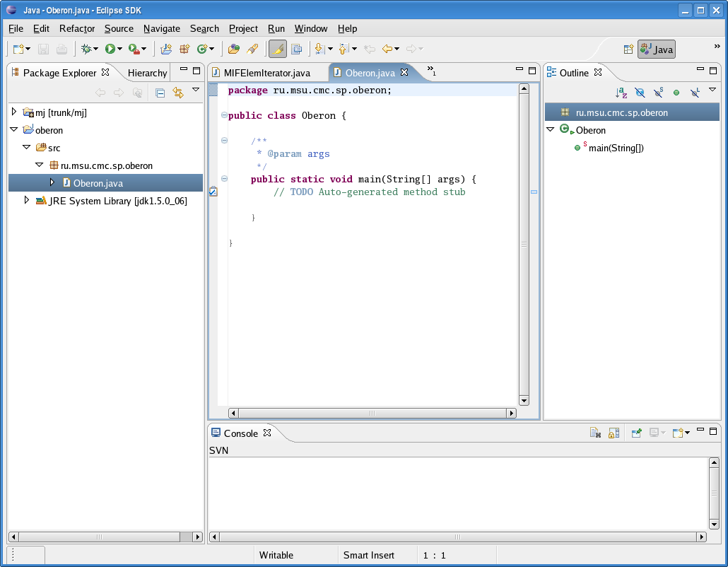Click Collapse All in Package Explorer
The width and height of the screenshot is (728, 567).
coord(160,93)
